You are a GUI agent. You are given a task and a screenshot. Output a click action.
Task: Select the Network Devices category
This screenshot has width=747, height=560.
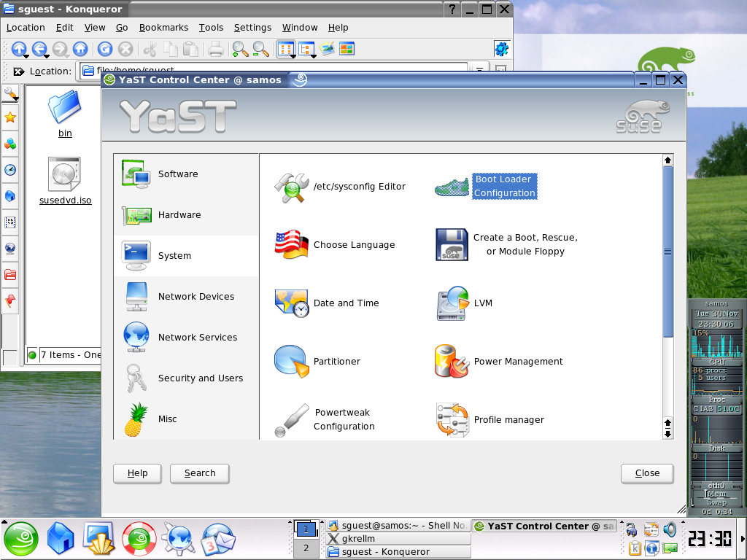(186, 297)
